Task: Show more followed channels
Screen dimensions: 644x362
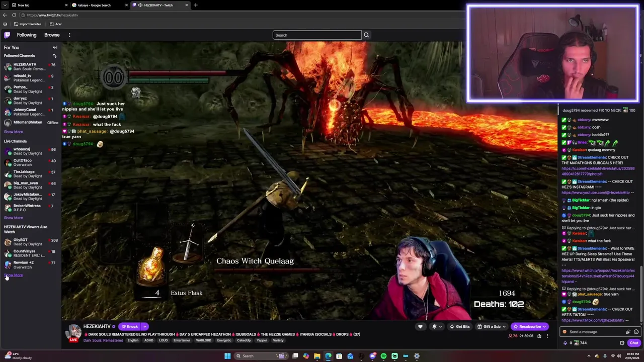Action: click(x=14, y=132)
